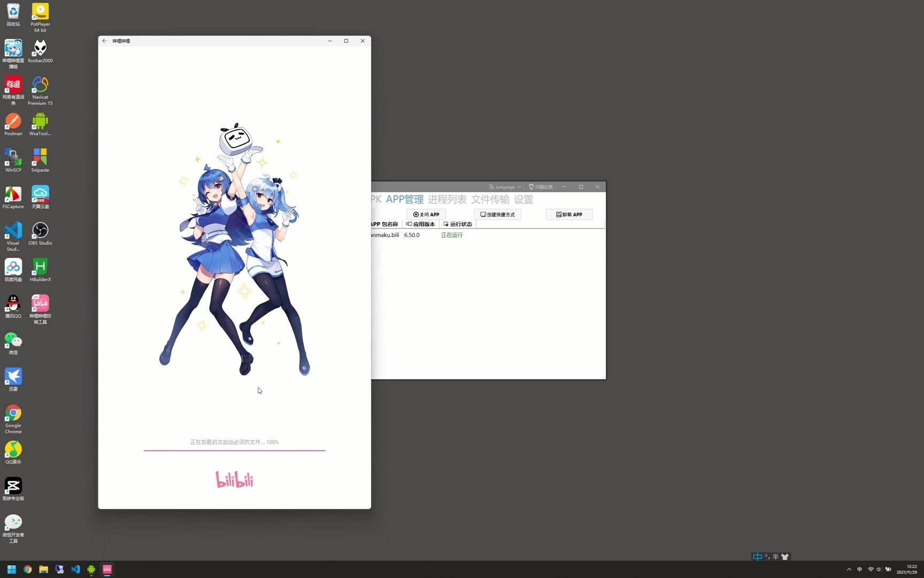Open the CapCut 剪映 desktop icon
Screen dimensions: 924x578
13,489
